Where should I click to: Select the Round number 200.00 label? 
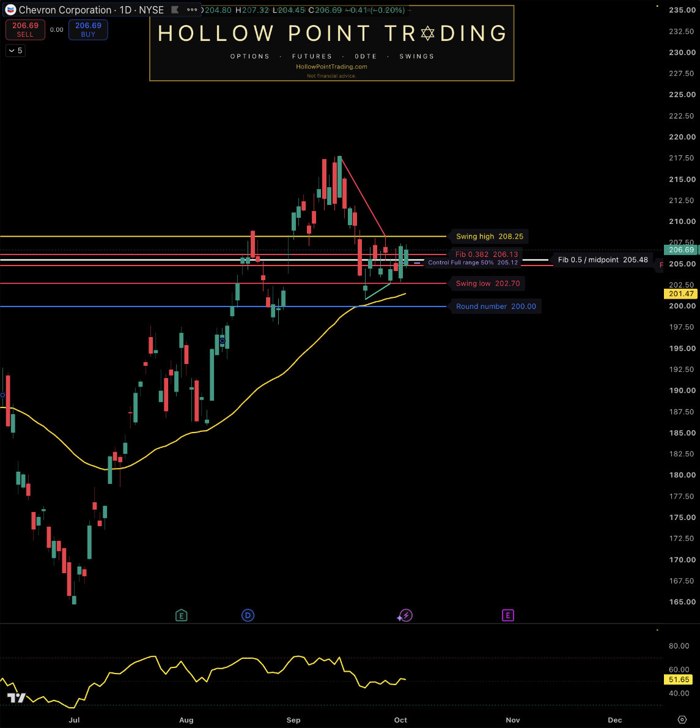[496, 306]
